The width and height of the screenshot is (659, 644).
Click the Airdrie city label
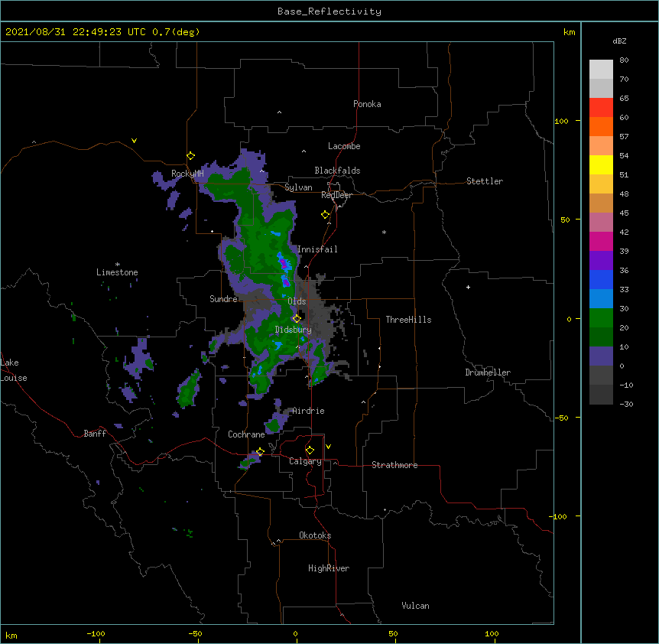(308, 411)
